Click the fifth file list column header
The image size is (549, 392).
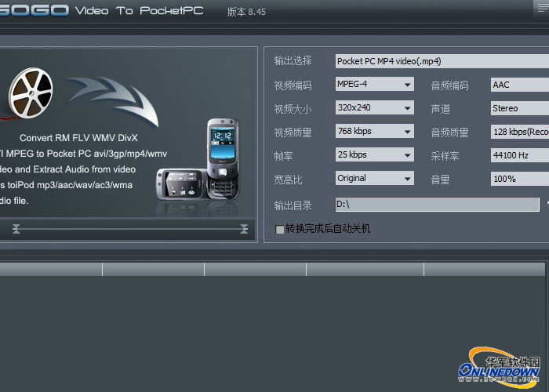click(x=485, y=270)
